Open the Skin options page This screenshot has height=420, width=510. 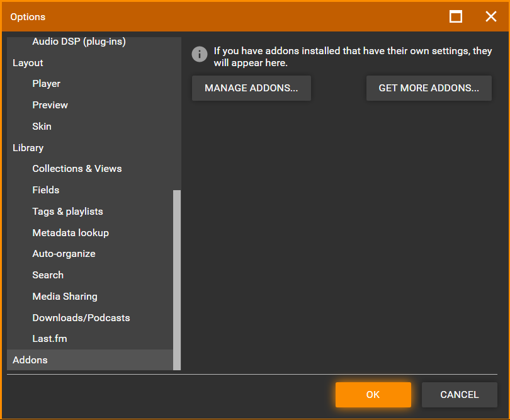(x=42, y=127)
